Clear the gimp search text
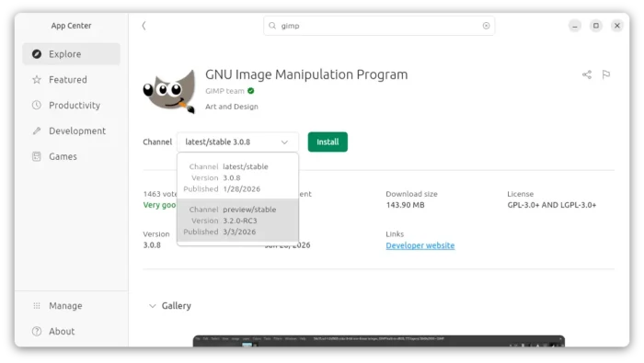This screenshot has width=644, height=363. pos(486,26)
